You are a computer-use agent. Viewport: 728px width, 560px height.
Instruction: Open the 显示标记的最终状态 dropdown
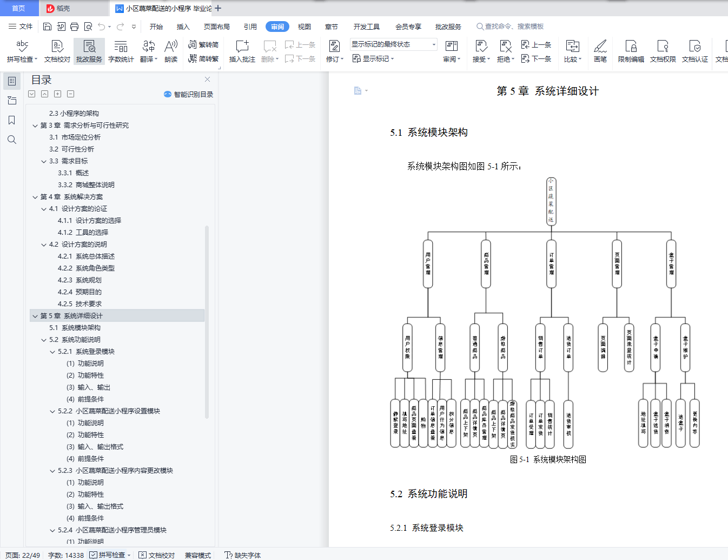[x=393, y=44]
